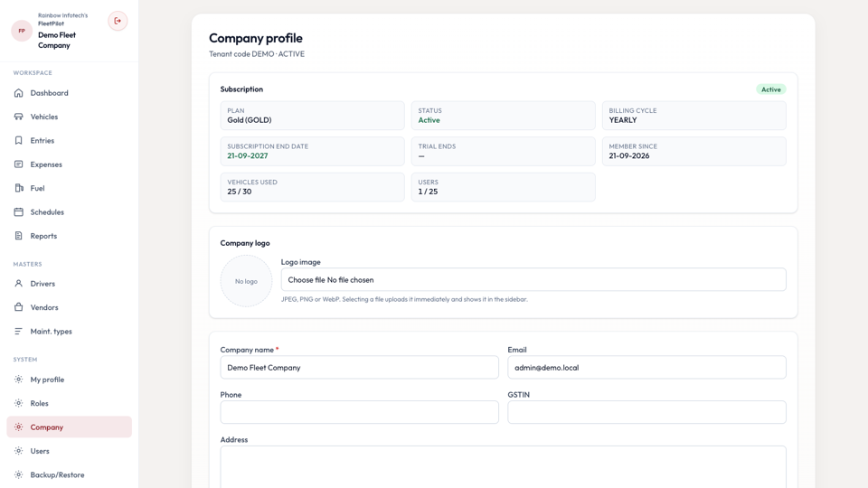Screen dimensions: 868x488
Task: Open the Users management page
Action: tap(70, 451)
